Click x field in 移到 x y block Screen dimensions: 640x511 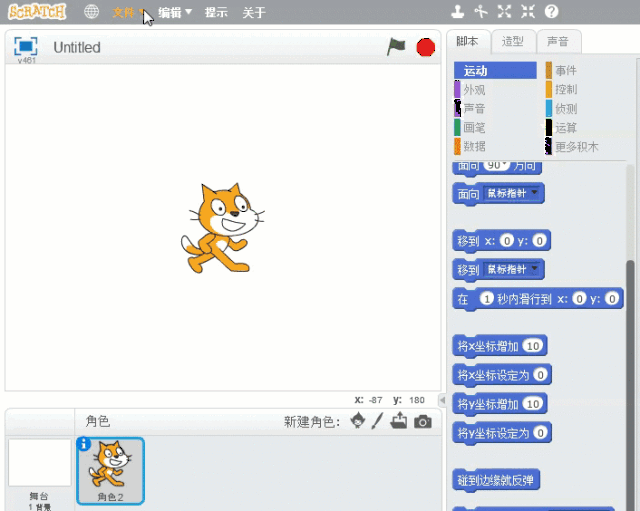click(507, 241)
